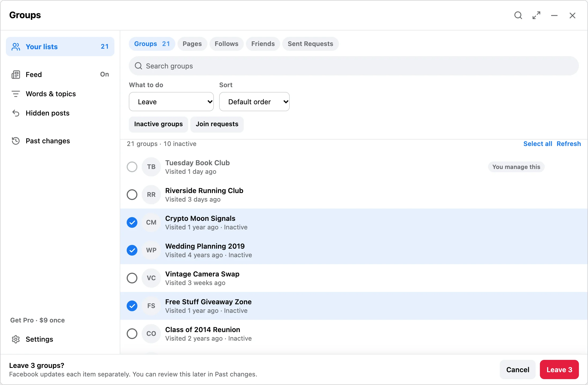Select Vintage Camera Swap checkbox
The image size is (588, 385).
[x=132, y=278]
